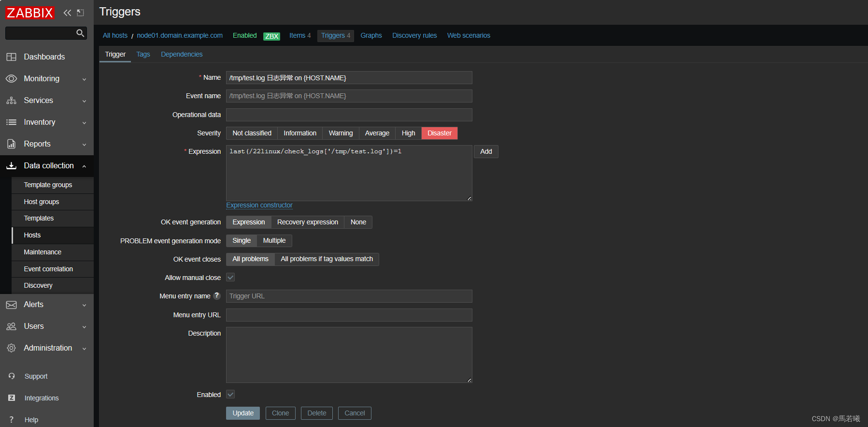Select All problems if tag values match

click(327, 259)
